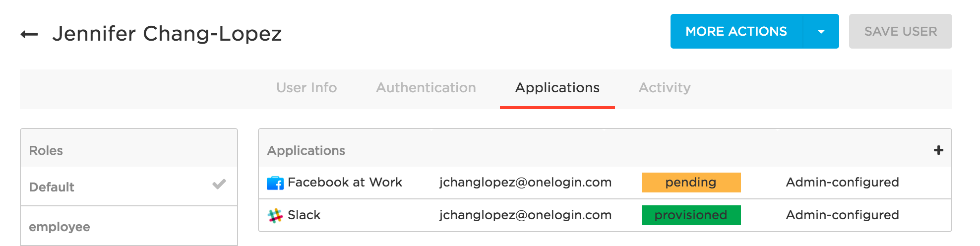The image size is (980, 246).
Task: Select the Applications tab
Action: click(x=557, y=88)
